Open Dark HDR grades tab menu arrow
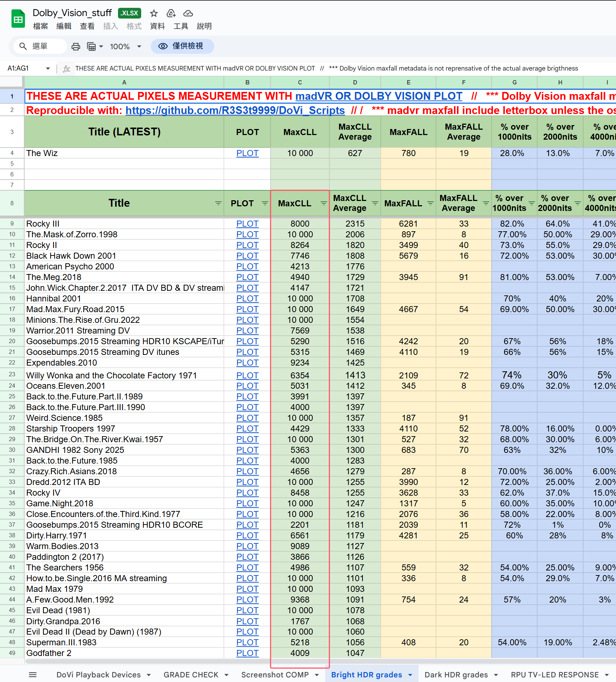This screenshot has height=682, width=616. (x=496, y=675)
